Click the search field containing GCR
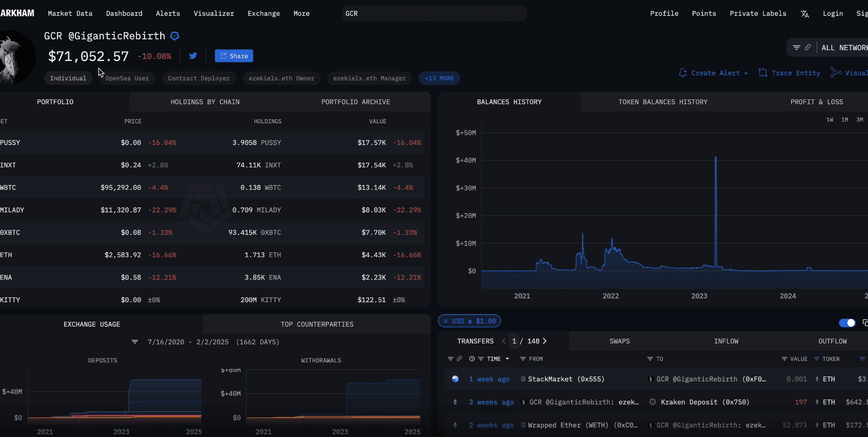This screenshot has width=868, height=437. click(x=434, y=14)
